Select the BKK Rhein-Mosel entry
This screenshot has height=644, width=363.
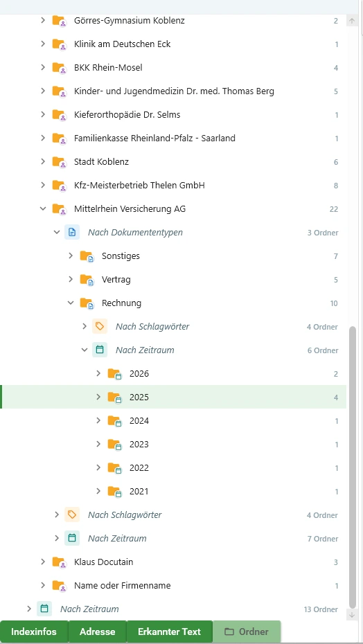(173, 67)
